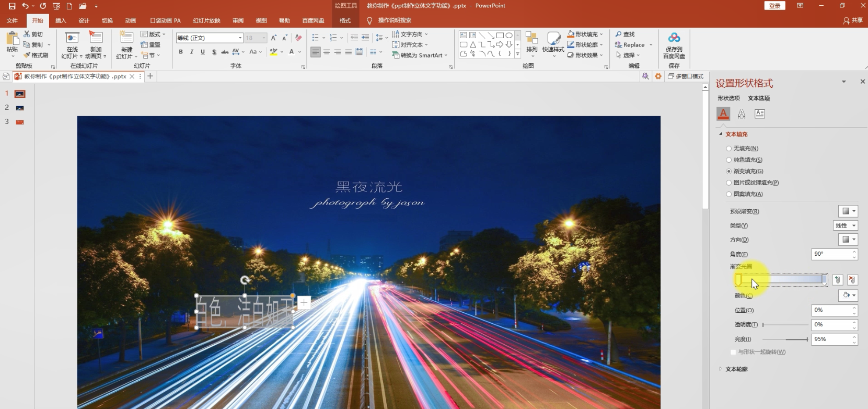
Task: Open the 文件 menu
Action: tap(12, 20)
